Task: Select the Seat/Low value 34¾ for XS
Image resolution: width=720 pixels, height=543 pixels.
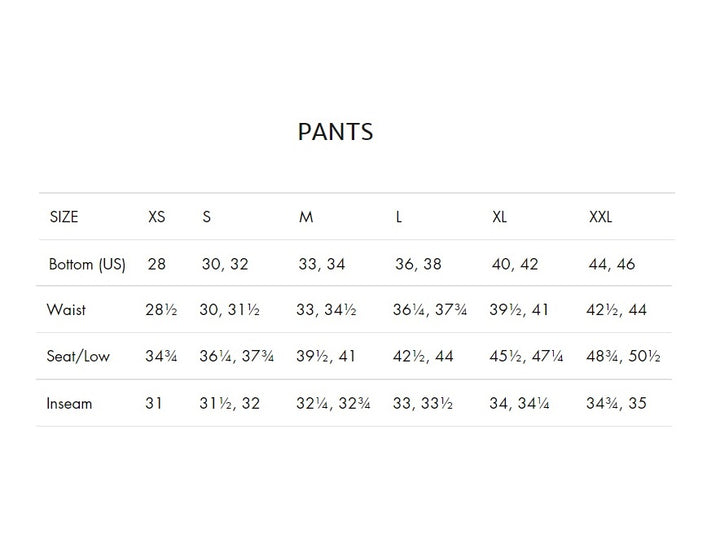Action: (x=161, y=356)
